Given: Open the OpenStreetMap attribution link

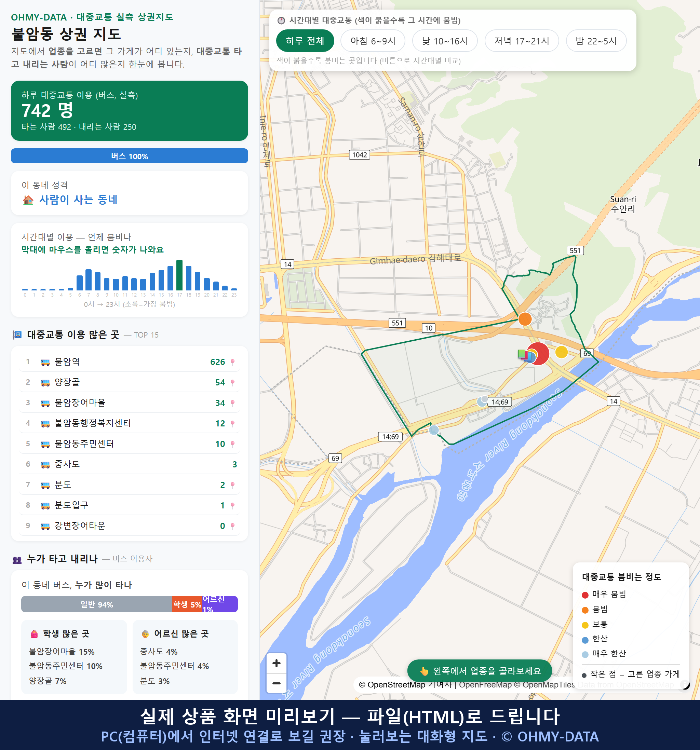Looking at the screenshot, I should pos(396,684).
